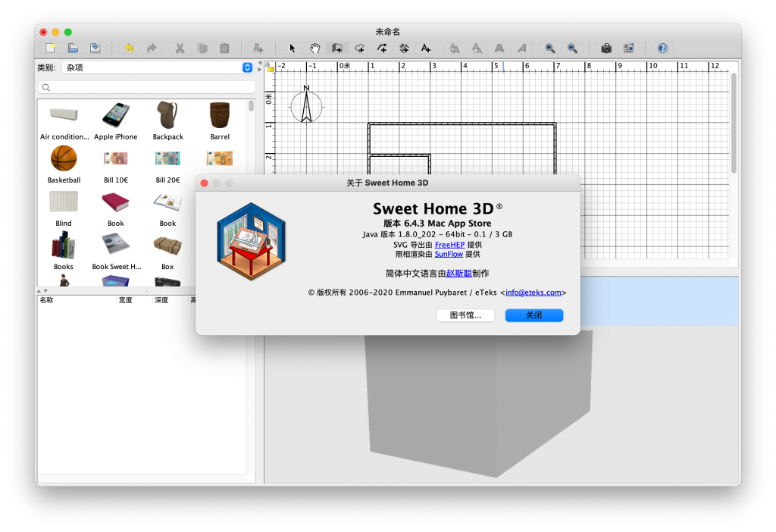
Task: Decrease text size toolbar icon
Action: (x=477, y=48)
